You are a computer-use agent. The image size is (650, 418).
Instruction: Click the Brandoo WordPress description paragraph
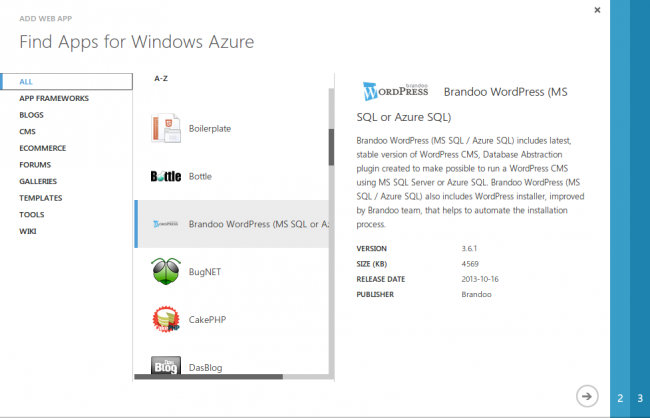471,182
